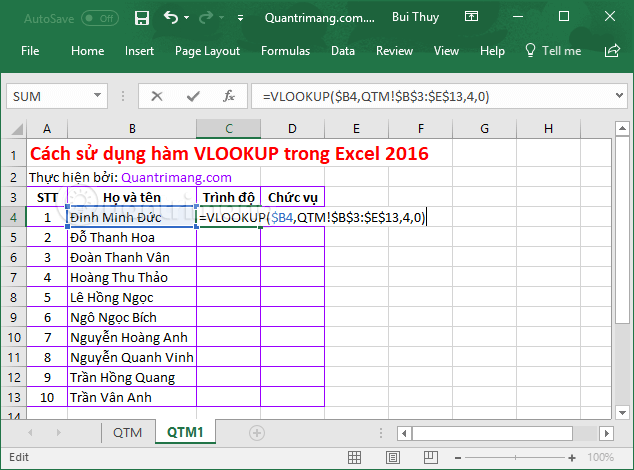Click horizontal scrollbar left arrow
This screenshot has height=470, width=634.
pos(404,434)
